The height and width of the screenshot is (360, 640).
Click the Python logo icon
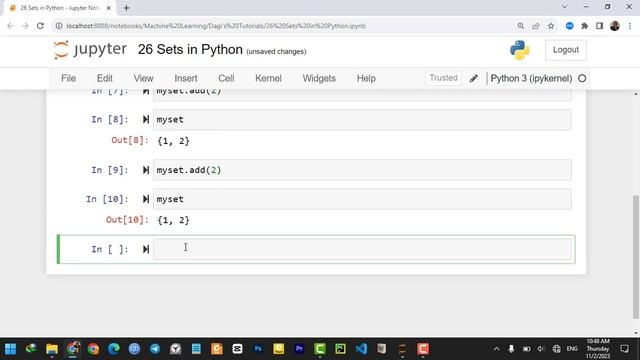click(520, 50)
